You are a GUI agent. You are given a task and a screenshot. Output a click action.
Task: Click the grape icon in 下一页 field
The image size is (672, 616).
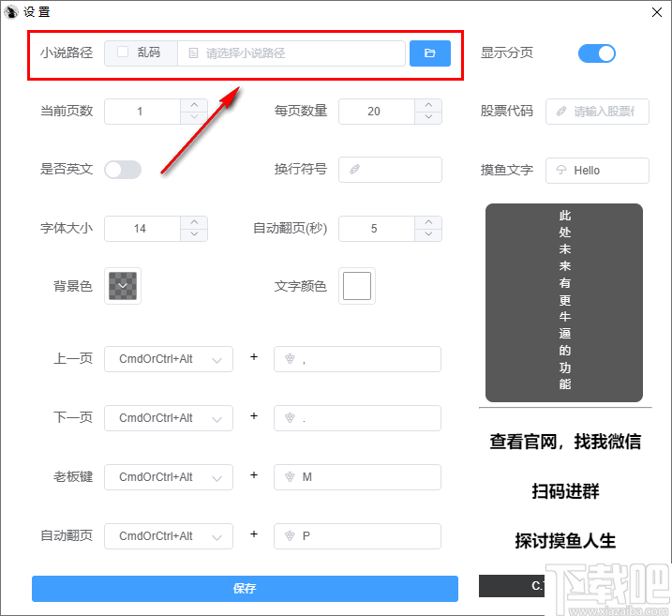291,417
